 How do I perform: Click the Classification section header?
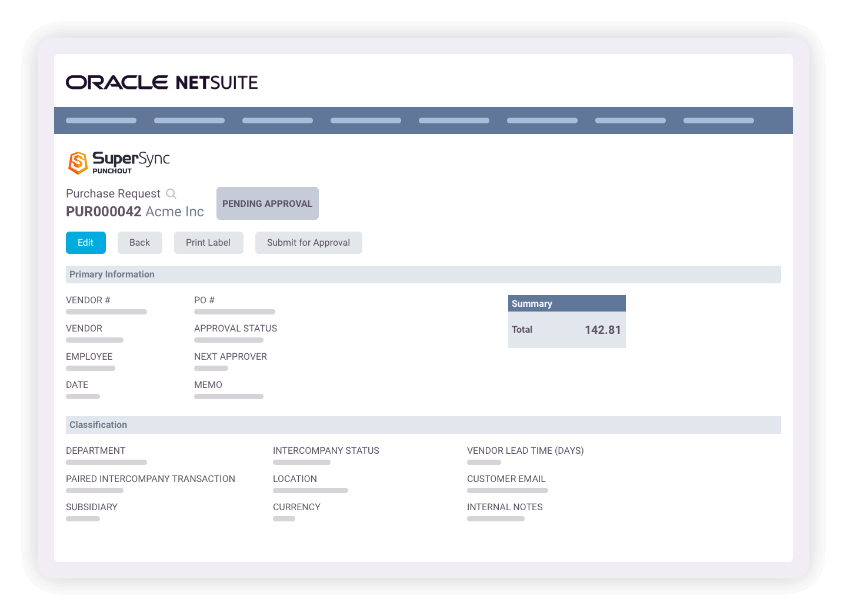pyautogui.click(x=423, y=425)
